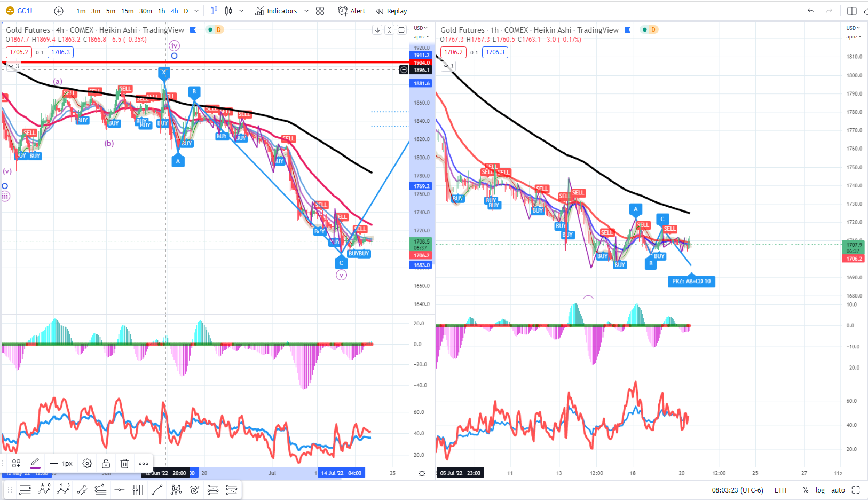Collapse the left chart pane
Image resolution: width=868 pixels, height=500 pixels.
coord(390,30)
